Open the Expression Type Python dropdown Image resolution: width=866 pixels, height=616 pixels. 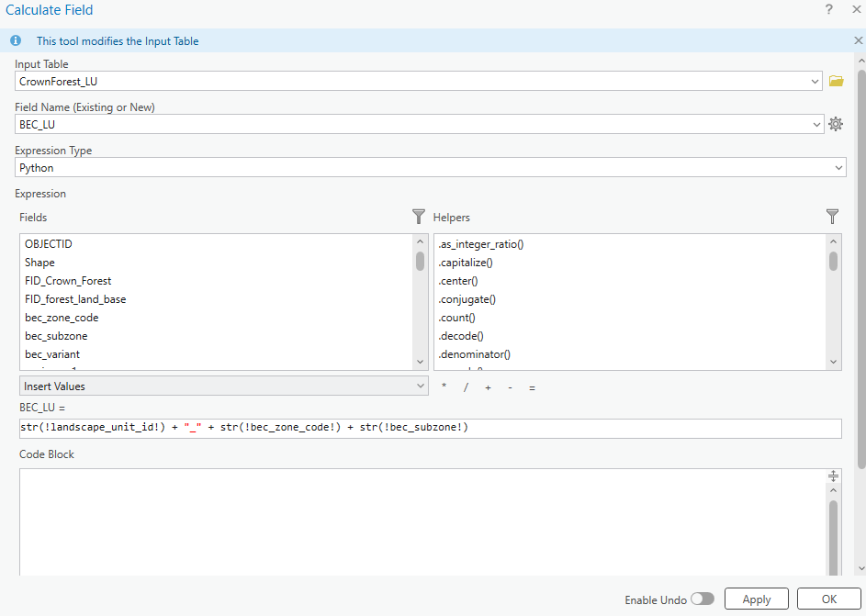[838, 168]
